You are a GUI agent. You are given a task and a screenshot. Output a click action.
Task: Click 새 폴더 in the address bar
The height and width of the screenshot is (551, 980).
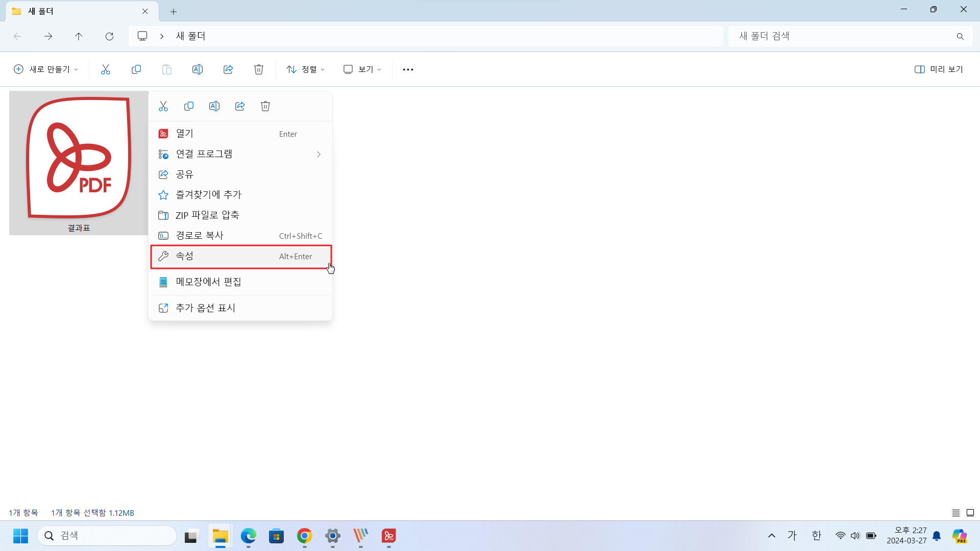pos(190,36)
